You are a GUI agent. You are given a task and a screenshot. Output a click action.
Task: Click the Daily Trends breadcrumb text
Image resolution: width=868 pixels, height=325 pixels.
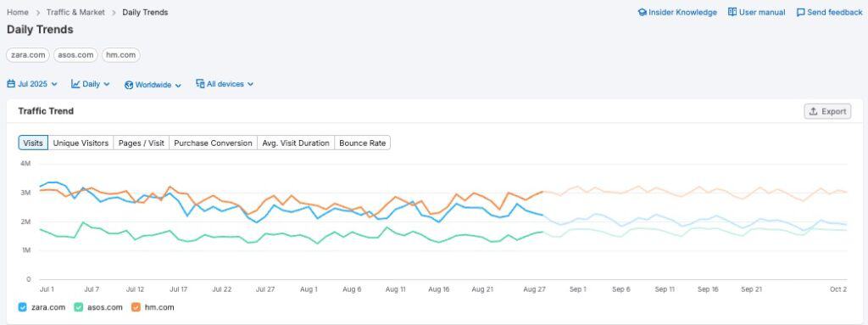(x=145, y=12)
